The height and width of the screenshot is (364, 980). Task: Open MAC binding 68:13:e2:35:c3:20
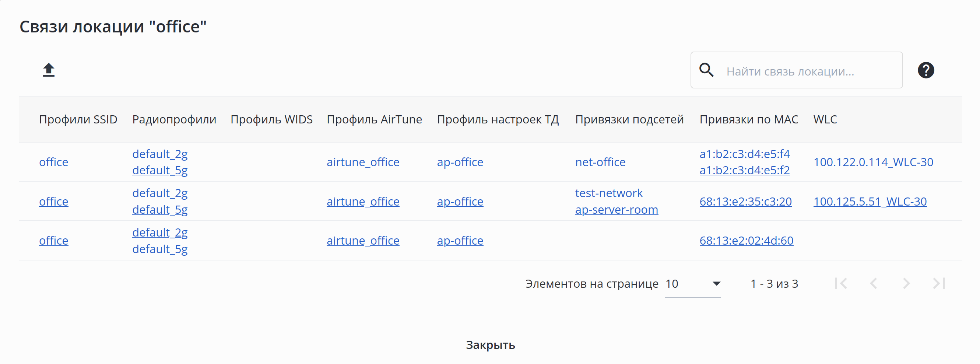click(745, 202)
